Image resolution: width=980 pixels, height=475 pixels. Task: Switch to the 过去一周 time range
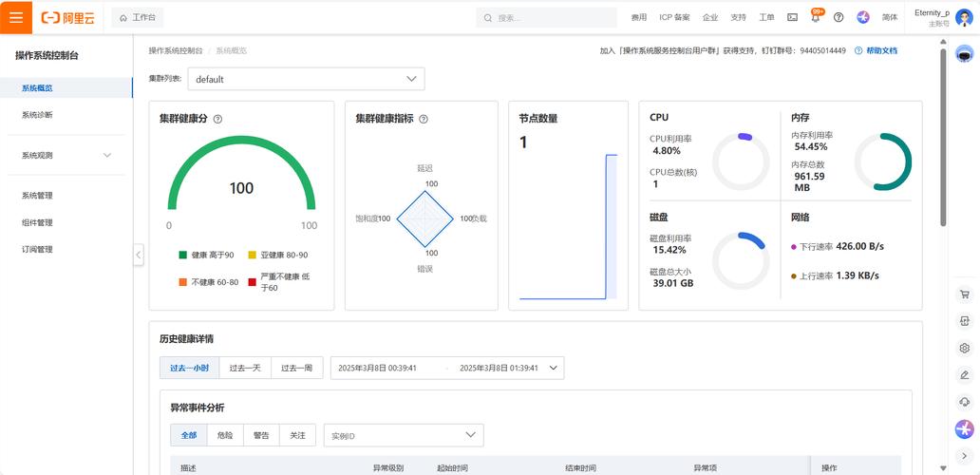(297, 368)
